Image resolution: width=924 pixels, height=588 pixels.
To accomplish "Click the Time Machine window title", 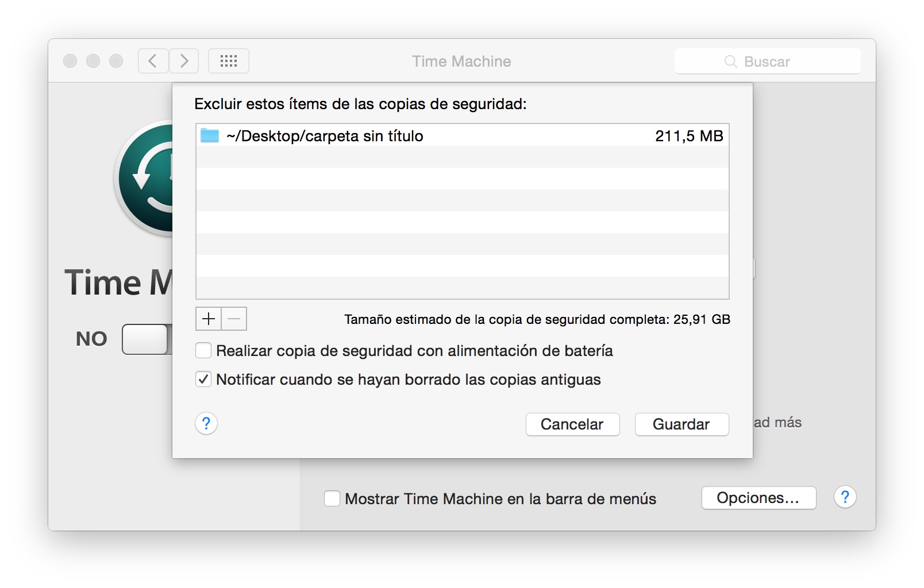I will click(461, 61).
